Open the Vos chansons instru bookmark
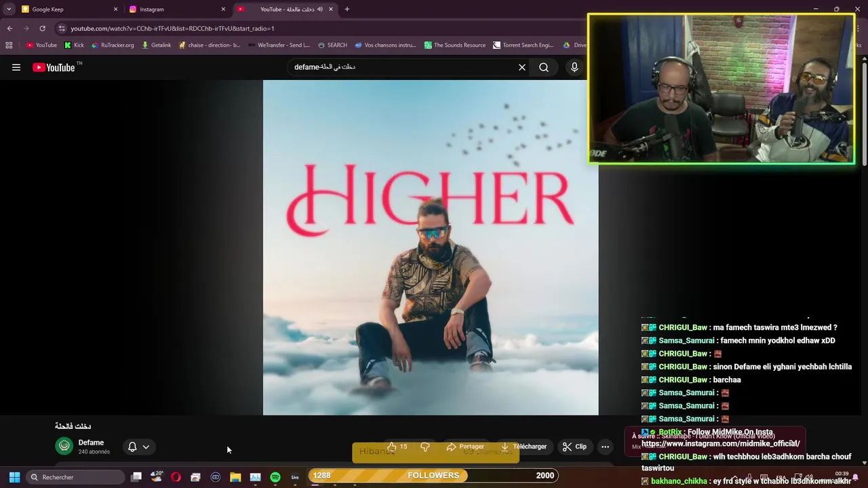868x488 pixels. point(384,45)
